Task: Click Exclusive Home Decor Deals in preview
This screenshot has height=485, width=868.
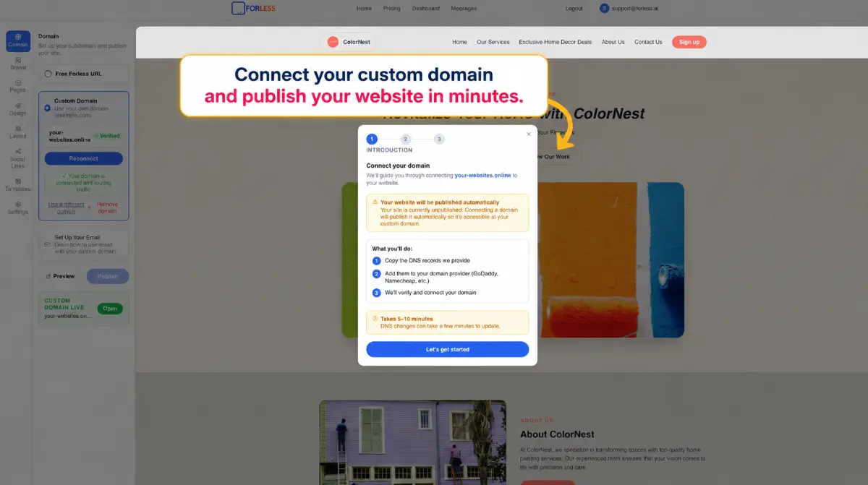Action: 556,42
